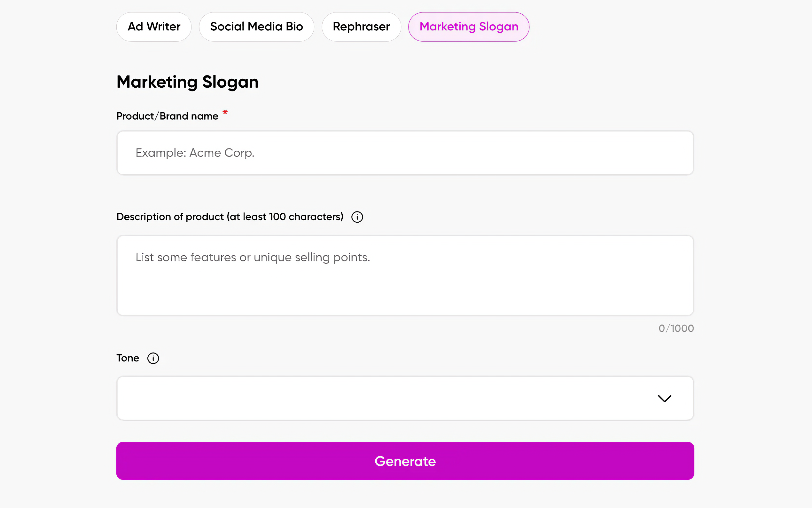This screenshot has width=812, height=508.
Task: Select the Rephraser tab
Action: point(361,27)
